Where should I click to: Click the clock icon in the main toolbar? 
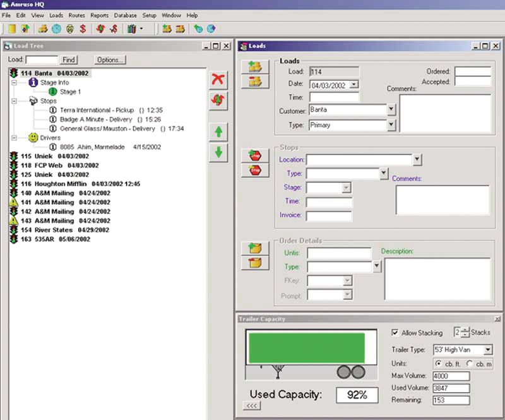click(x=56, y=28)
